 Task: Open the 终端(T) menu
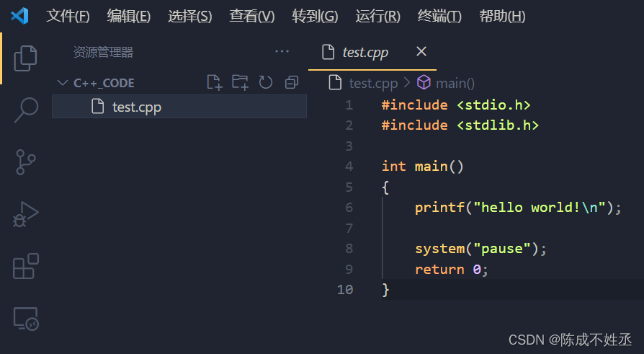[439, 16]
